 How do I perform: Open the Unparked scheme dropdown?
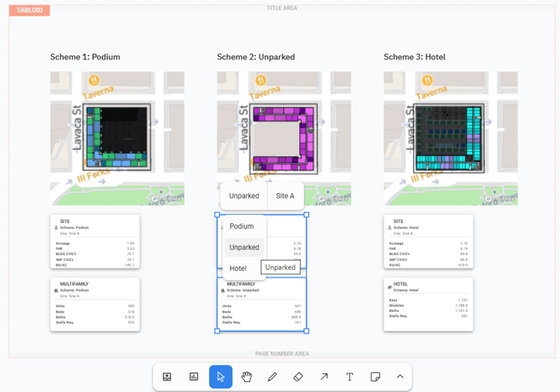tap(244, 196)
